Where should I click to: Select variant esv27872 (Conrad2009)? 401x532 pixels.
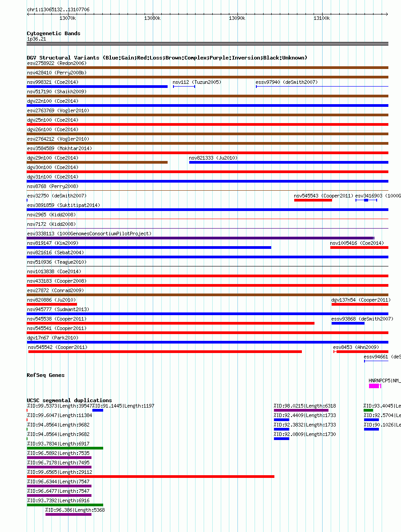pyautogui.click(x=55, y=291)
